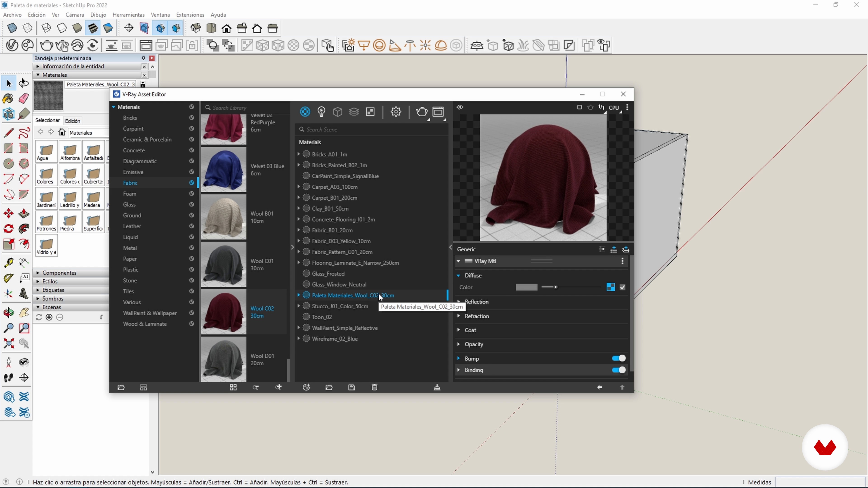Toggle the Binding switch off
This screenshot has width=868, height=488.
tap(619, 370)
